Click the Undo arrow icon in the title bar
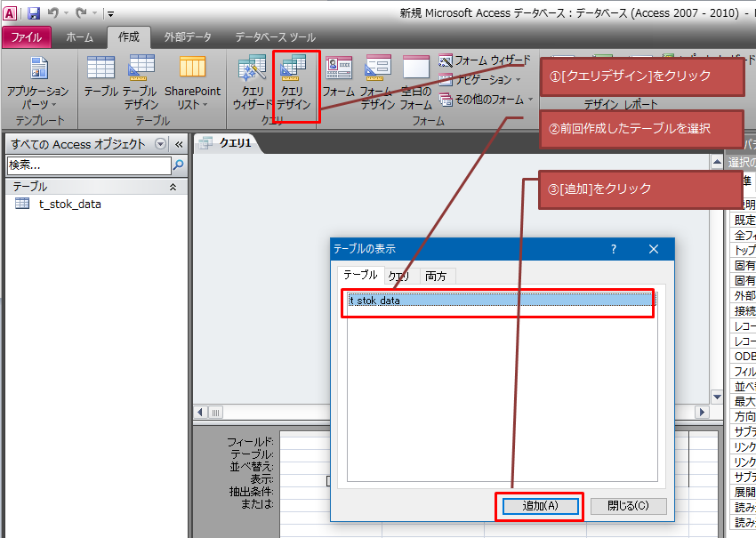The image size is (756, 538). coord(53,13)
